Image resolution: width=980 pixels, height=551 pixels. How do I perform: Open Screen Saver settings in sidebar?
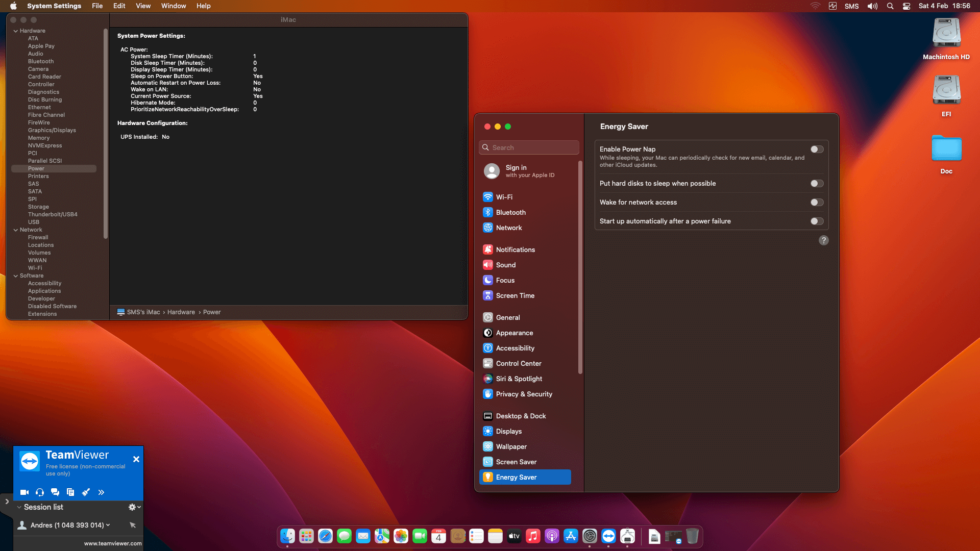516,462
